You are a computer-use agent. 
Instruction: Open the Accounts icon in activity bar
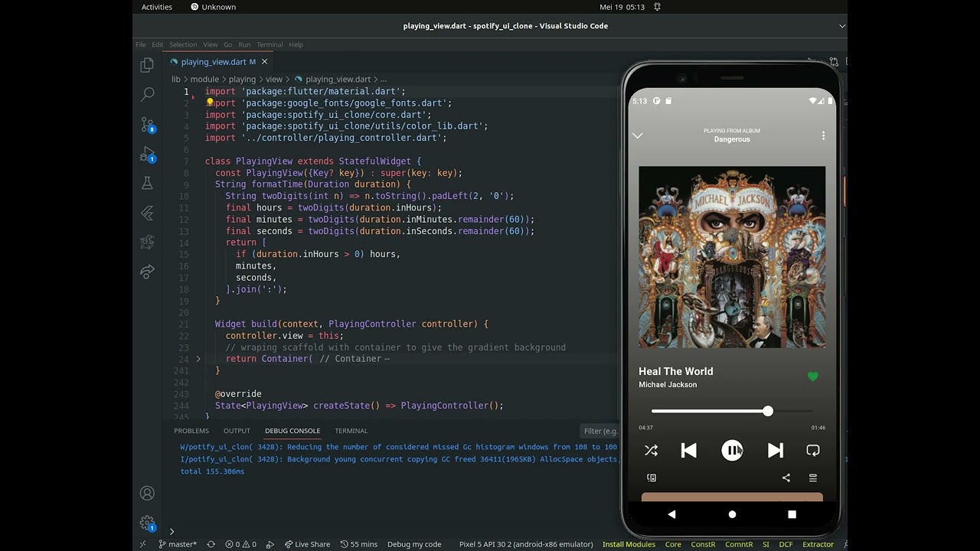pyautogui.click(x=147, y=494)
